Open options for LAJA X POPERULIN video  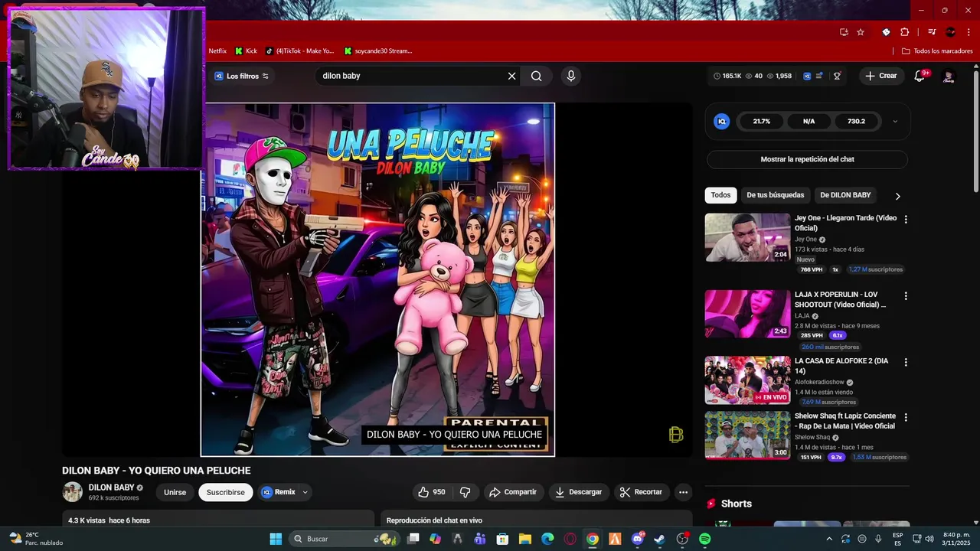[906, 296]
